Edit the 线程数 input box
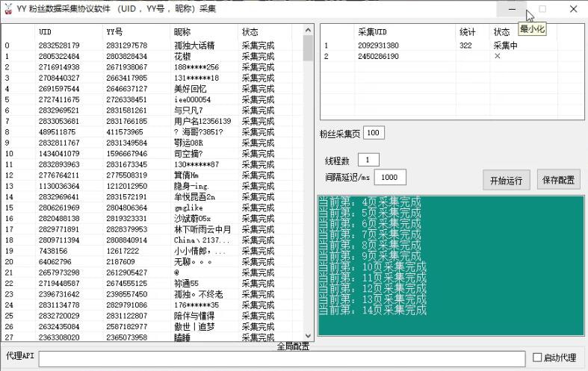Screen dimensions: 588x371 click(x=368, y=160)
